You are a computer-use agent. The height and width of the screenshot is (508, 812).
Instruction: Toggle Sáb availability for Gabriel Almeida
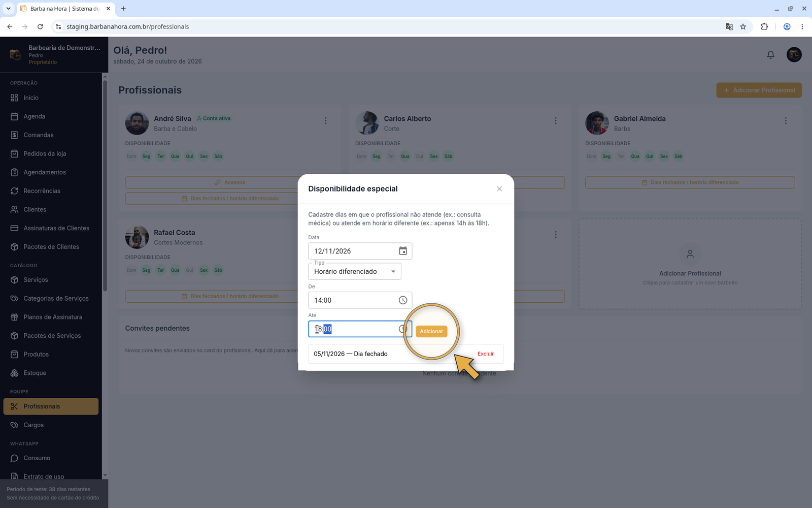click(679, 156)
